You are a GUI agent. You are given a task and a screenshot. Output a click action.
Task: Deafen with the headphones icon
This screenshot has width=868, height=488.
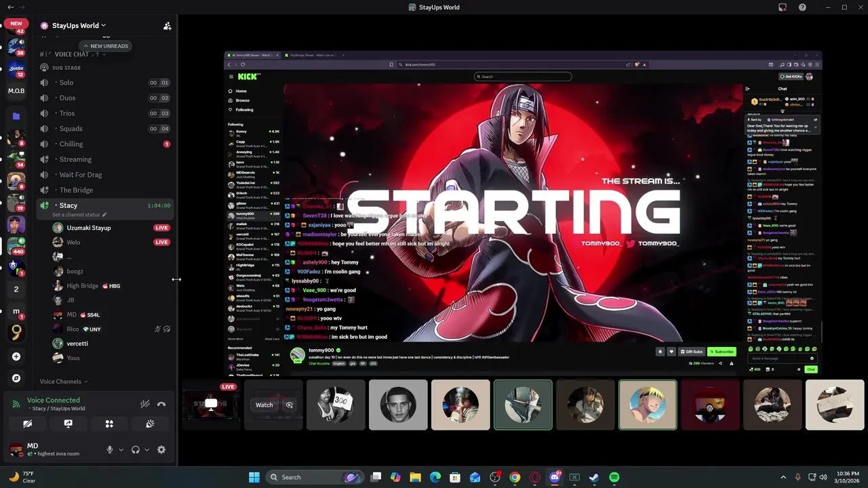(136, 449)
